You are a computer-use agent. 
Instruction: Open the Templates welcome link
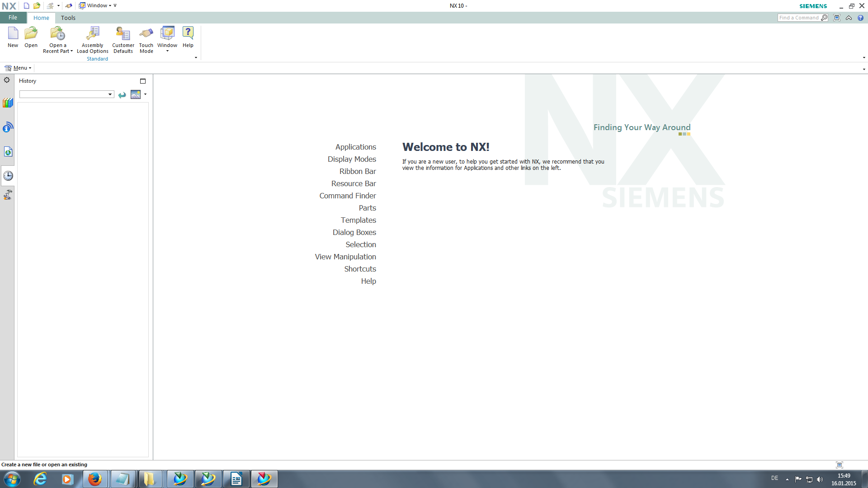pyautogui.click(x=358, y=220)
